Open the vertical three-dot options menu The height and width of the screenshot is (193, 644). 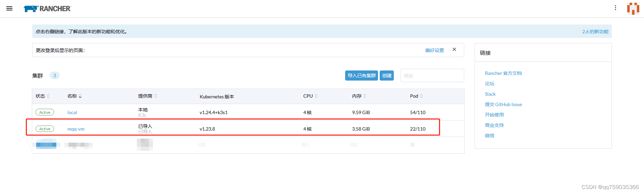pyautogui.click(x=615, y=8)
